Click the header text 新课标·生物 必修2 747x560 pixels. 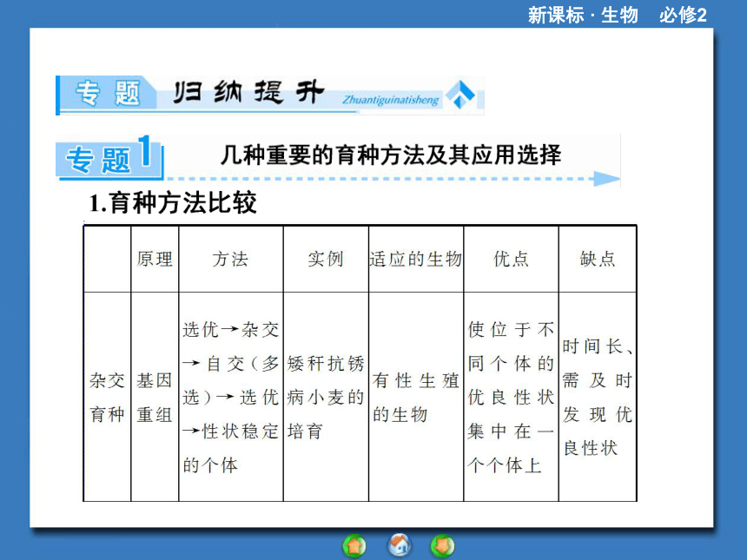click(617, 15)
